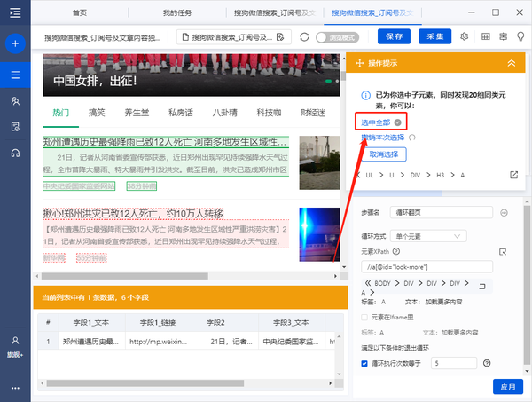Click the data table horizontal scrollbar thumb
The height and width of the screenshot is (402, 532).
click(145, 383)
